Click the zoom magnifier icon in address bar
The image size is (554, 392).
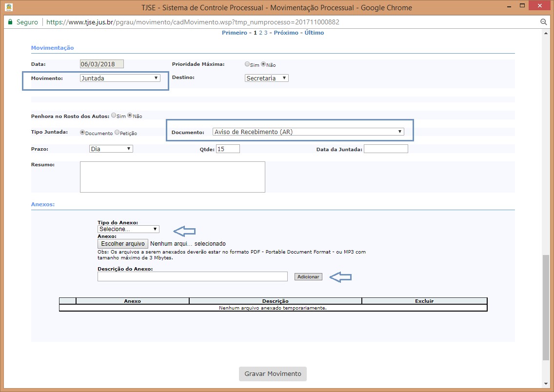543,22
